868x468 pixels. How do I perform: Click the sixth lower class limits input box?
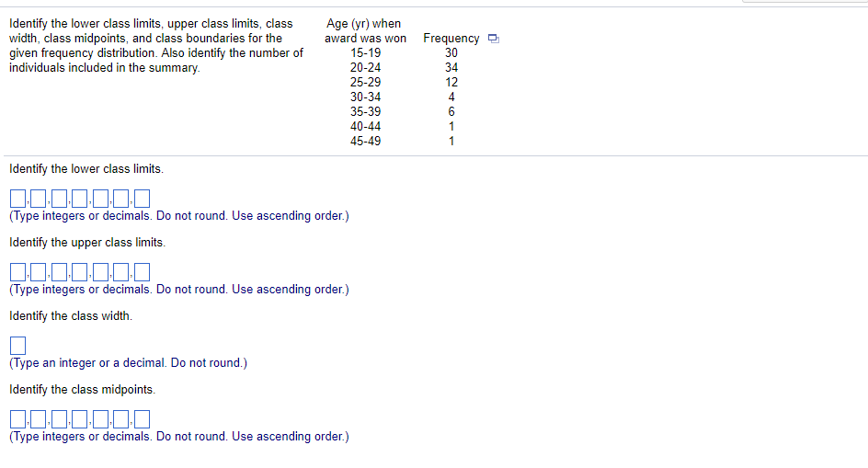click(121, 199)
